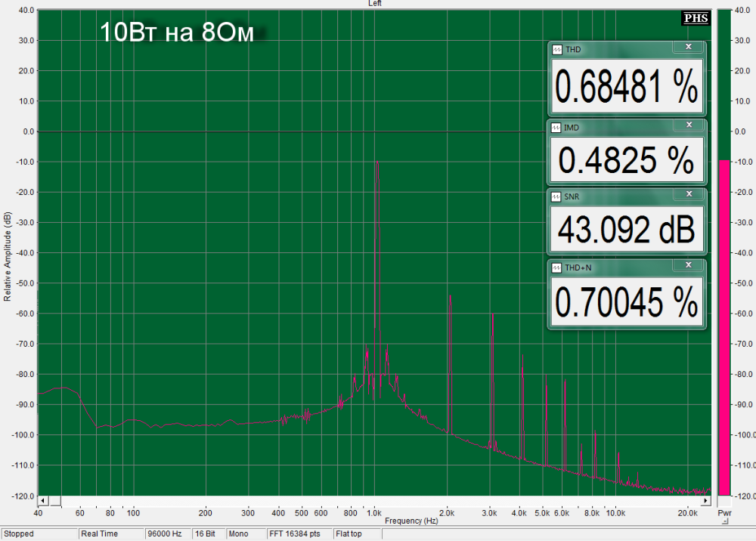Click the IMD window waveform icon
Screen dimensions: 756x541
(x=557, y=128)
